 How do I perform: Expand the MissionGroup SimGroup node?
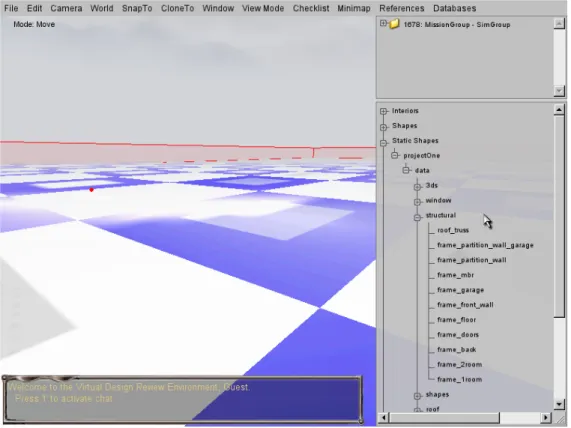point(383,24)
